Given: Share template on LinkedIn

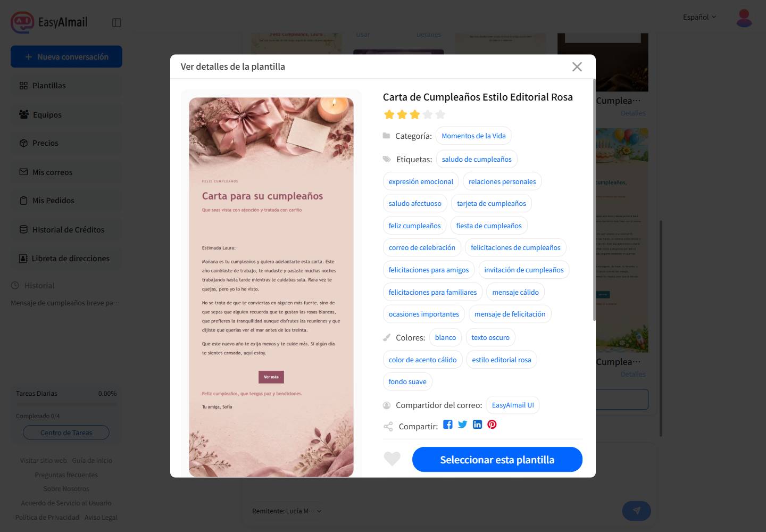Looking at the screenshot, I should coord(477,424).
